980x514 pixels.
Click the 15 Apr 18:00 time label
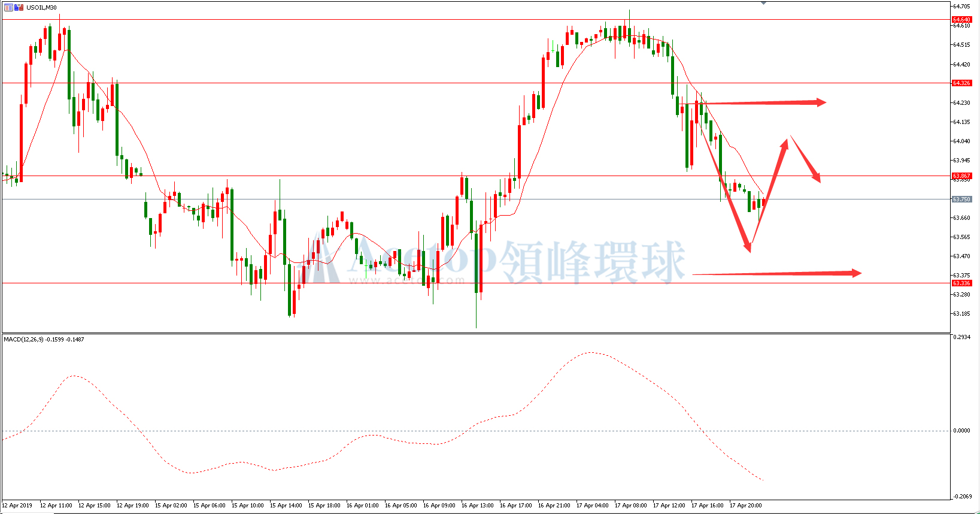pyautogui.click(x=324, y=505)
